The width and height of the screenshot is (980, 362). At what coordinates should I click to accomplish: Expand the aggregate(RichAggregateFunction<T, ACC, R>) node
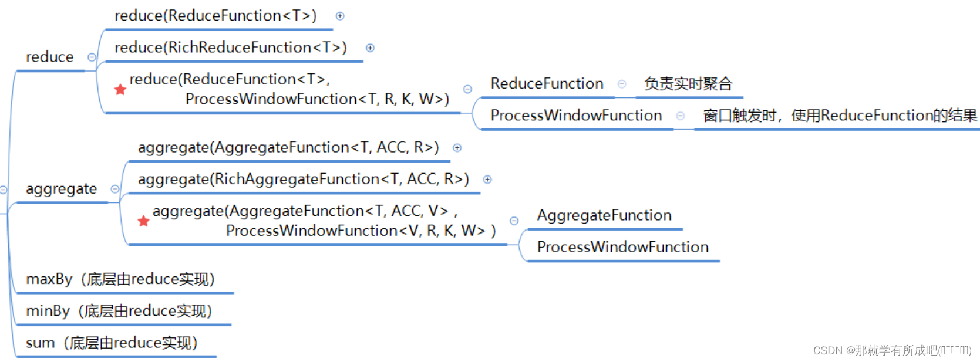click(487, 180)
